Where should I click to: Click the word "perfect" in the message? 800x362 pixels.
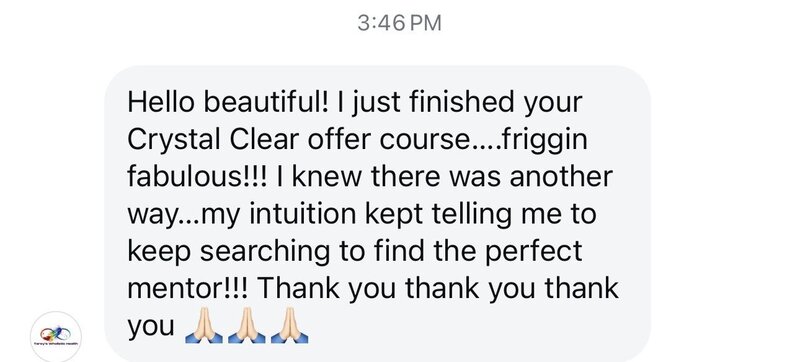(x=533, y=252)
